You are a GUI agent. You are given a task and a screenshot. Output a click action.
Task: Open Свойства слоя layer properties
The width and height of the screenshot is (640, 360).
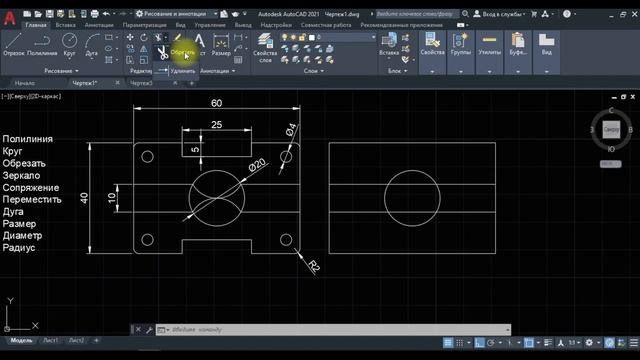pos(265,48)
